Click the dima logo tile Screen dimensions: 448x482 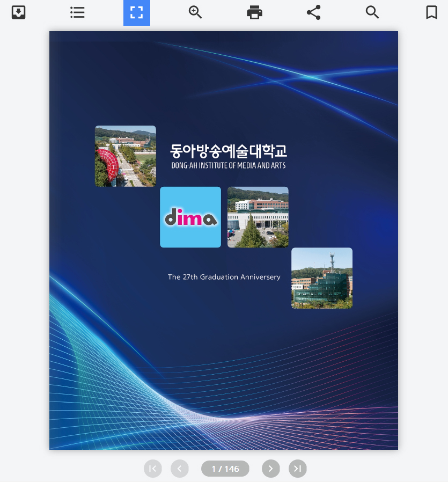[x=190, y=217]
